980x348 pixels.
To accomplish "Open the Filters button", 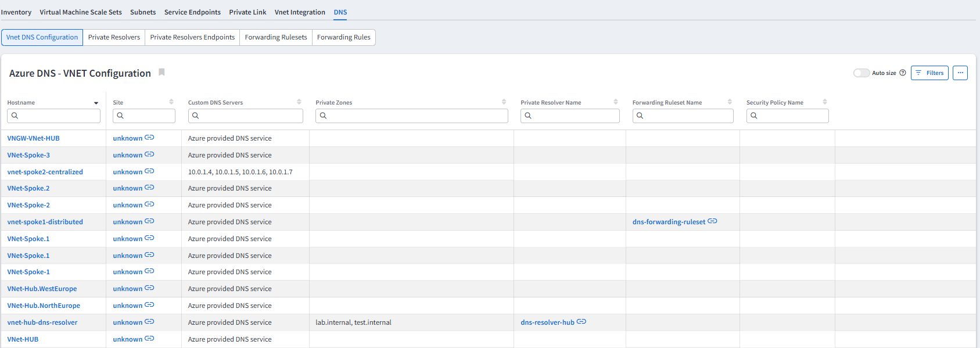I will [x=929, y=73].
